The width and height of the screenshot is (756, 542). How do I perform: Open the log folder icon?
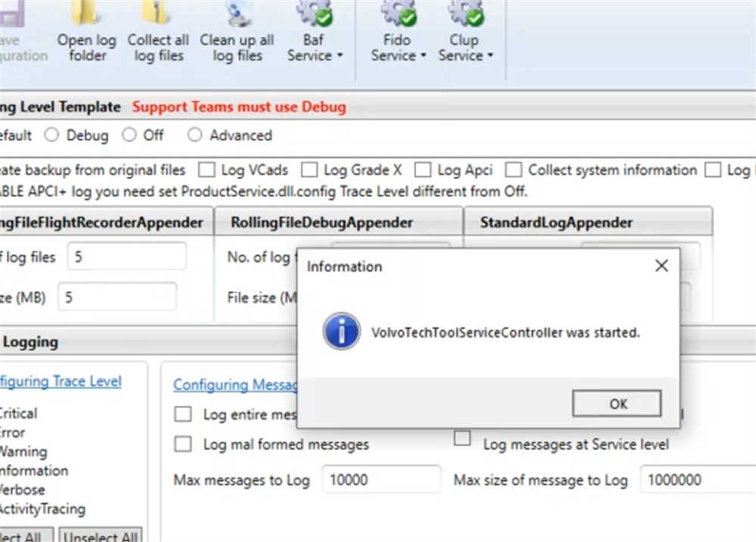(x=86, y=12)
